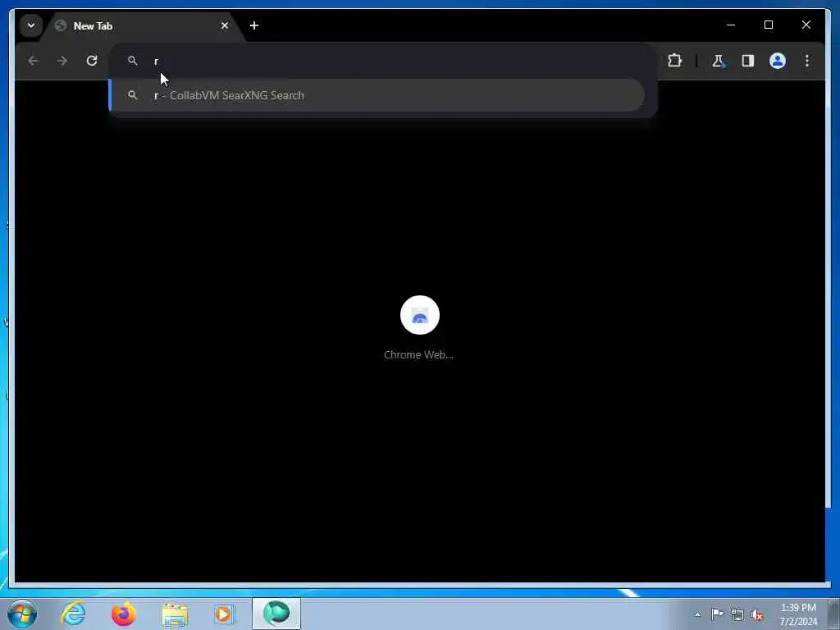Click the search magnifier in suggestion row
The image size is (840, 630).
(132, 95)
